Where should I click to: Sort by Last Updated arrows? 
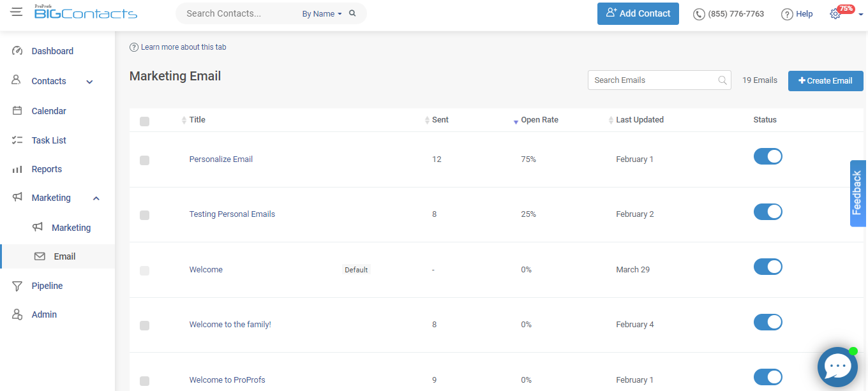[611, 120]
